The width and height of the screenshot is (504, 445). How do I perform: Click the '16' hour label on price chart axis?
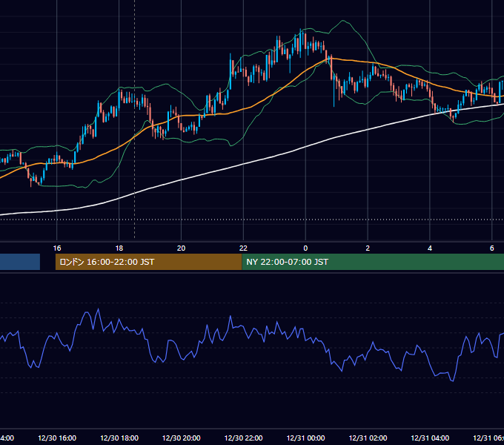click(57, 248)
